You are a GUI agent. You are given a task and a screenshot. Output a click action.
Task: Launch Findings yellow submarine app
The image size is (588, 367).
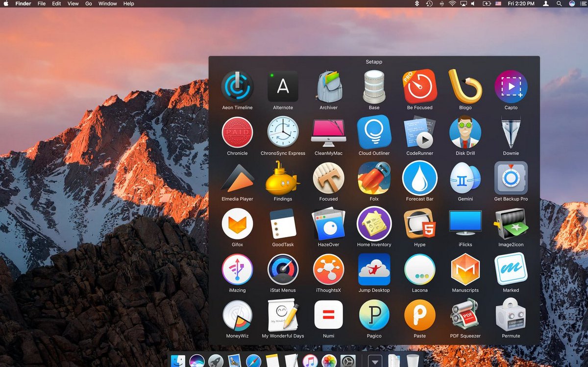[283, 178]
